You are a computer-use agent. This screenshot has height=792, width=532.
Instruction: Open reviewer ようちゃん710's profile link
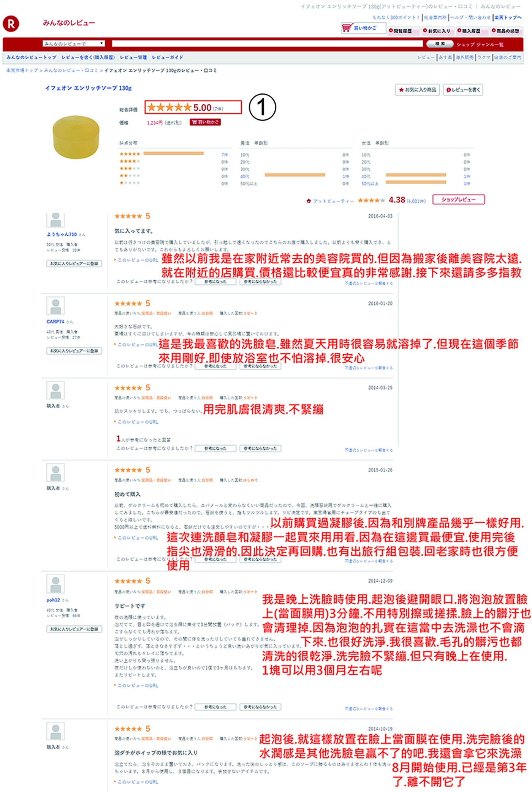pos(62,234)
